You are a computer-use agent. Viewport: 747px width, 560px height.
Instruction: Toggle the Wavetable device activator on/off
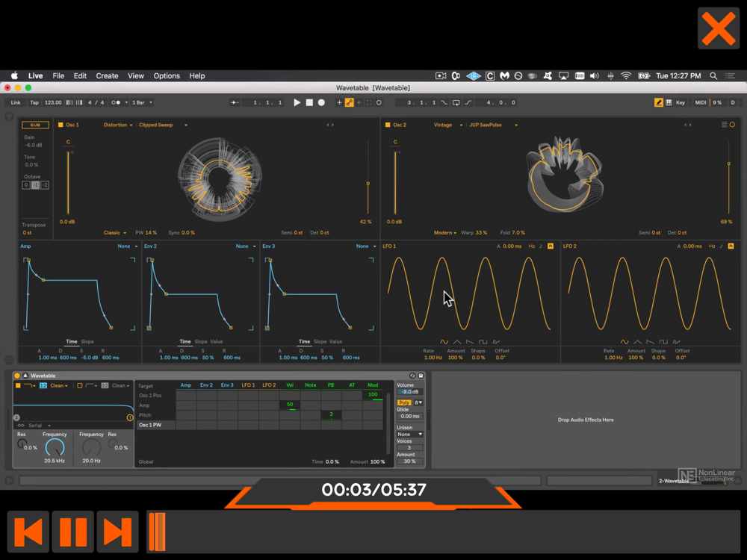point(17,376)
